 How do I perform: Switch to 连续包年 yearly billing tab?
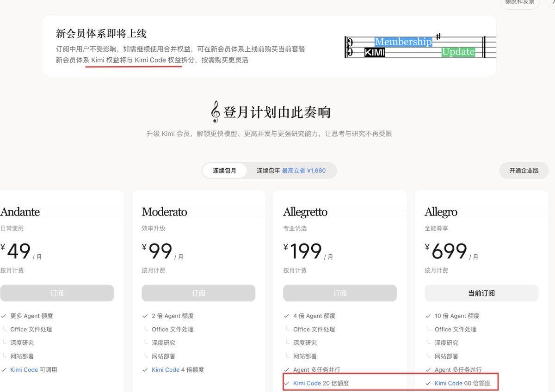tap(291, 171)
